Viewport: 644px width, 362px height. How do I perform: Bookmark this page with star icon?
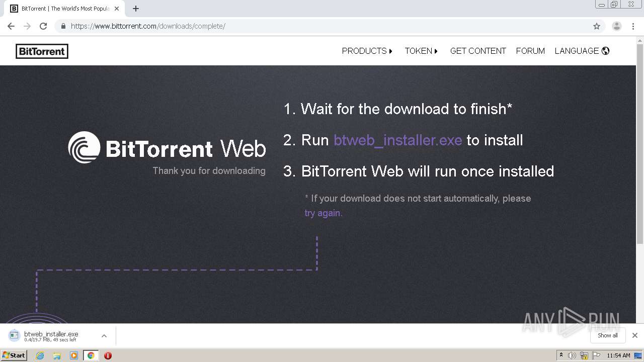[597, 26]
